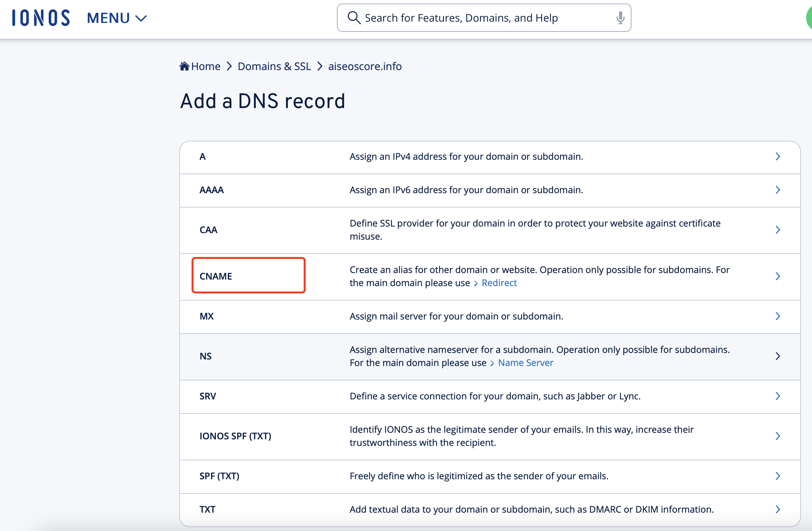Image resolution: width=812 pixels, height=531 pixels.
Task: Select the AAAA record type
Action: pos(489,190)
